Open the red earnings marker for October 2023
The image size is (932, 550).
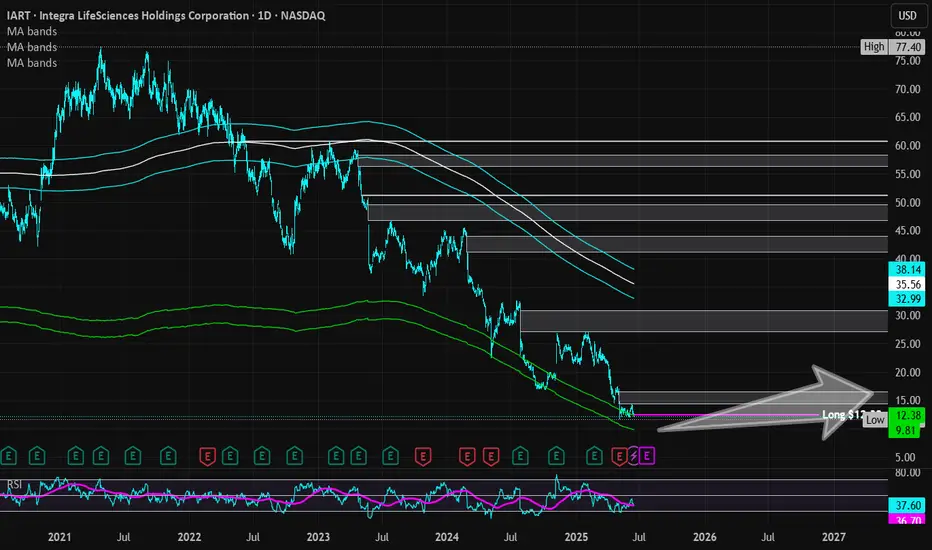pos(423,456)
